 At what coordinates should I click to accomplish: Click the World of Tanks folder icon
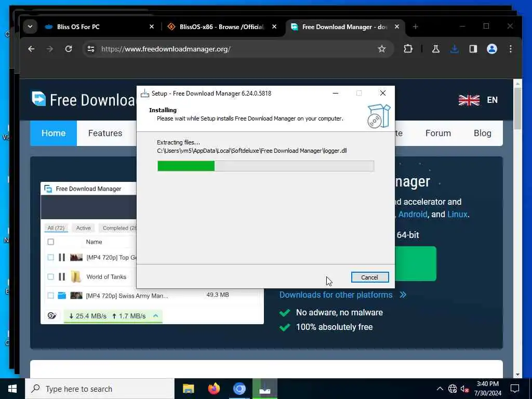point(76,277)
